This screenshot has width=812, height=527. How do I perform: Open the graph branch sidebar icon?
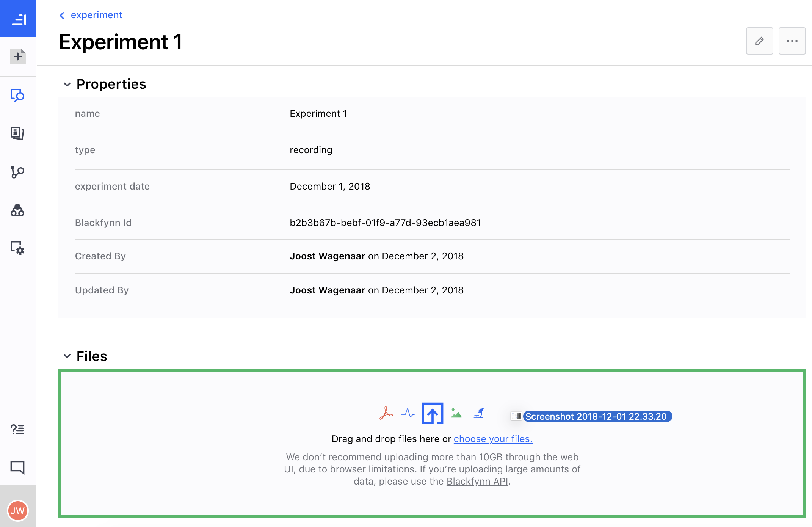click(x=17, y=172)
